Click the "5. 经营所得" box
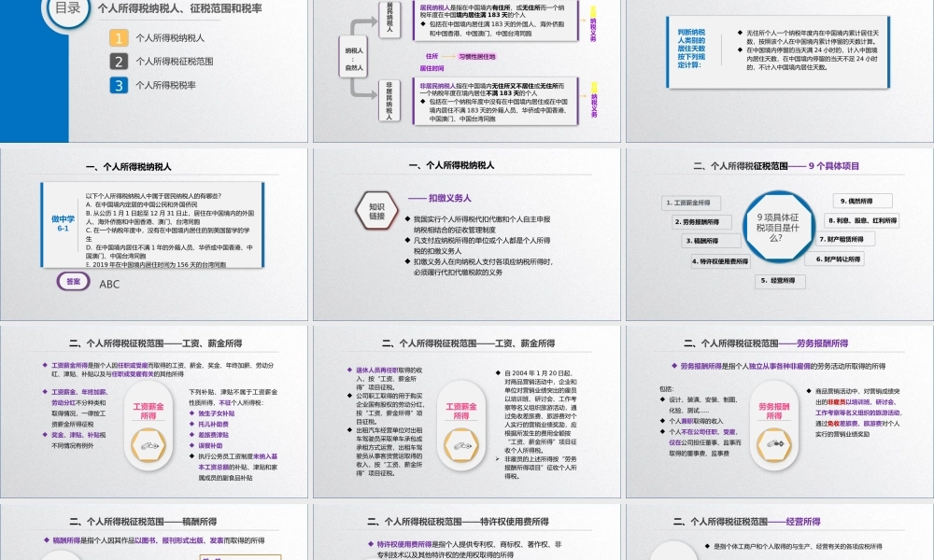This screenshot has height=560, width=934. pyautogui.click(x=780, y=282)
